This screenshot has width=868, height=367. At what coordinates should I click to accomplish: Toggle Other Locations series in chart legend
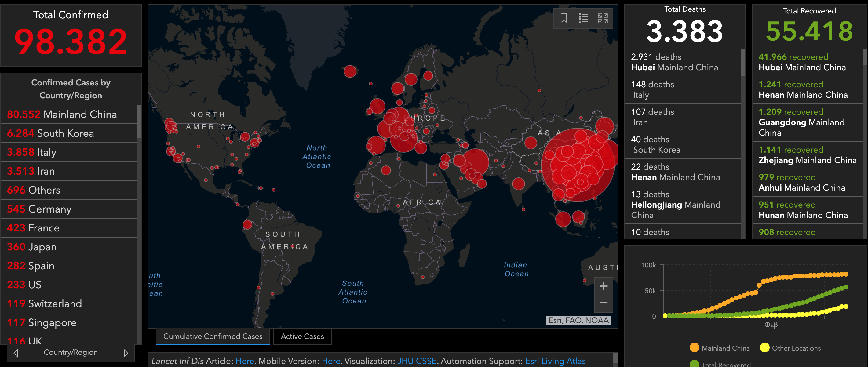click(790, 348)
